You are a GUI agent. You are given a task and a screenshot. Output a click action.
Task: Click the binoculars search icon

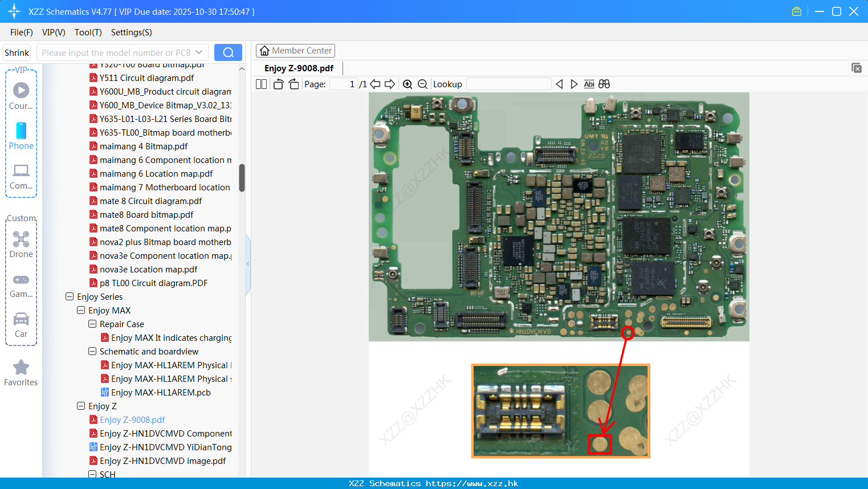pos(604,84)
